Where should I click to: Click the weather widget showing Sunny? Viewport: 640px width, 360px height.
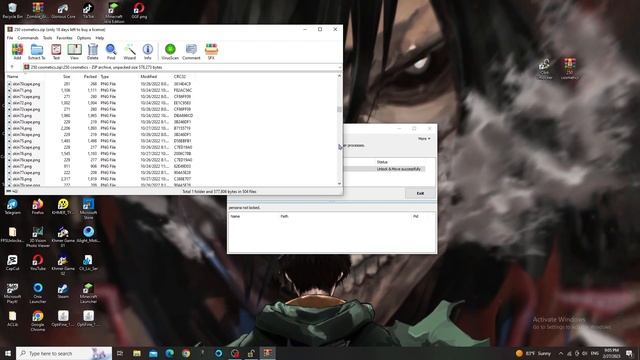point(533,353)
